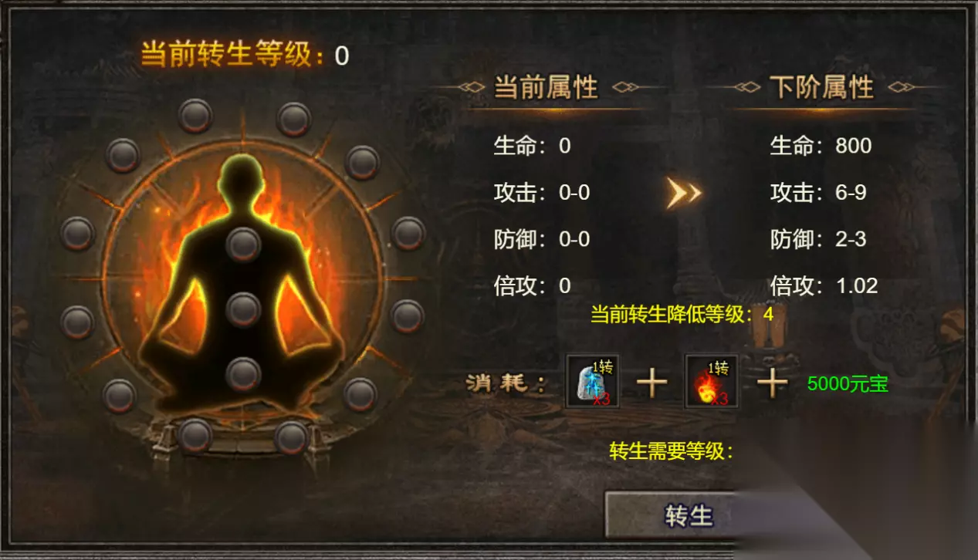
Task: Click the top-left orb of the ring
Action: pyautogui.click(x=195, y=116)
